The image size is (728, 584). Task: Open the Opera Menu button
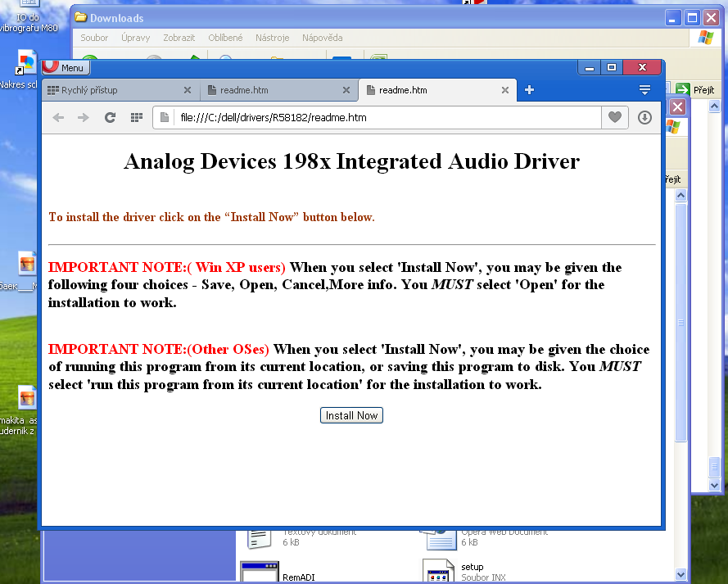coord(66,68)
